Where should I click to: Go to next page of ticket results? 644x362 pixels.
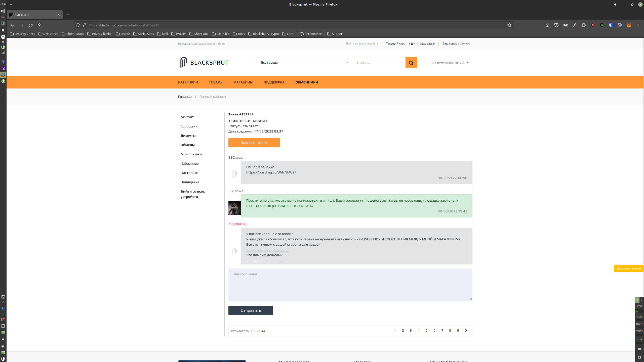click(466, 330)
